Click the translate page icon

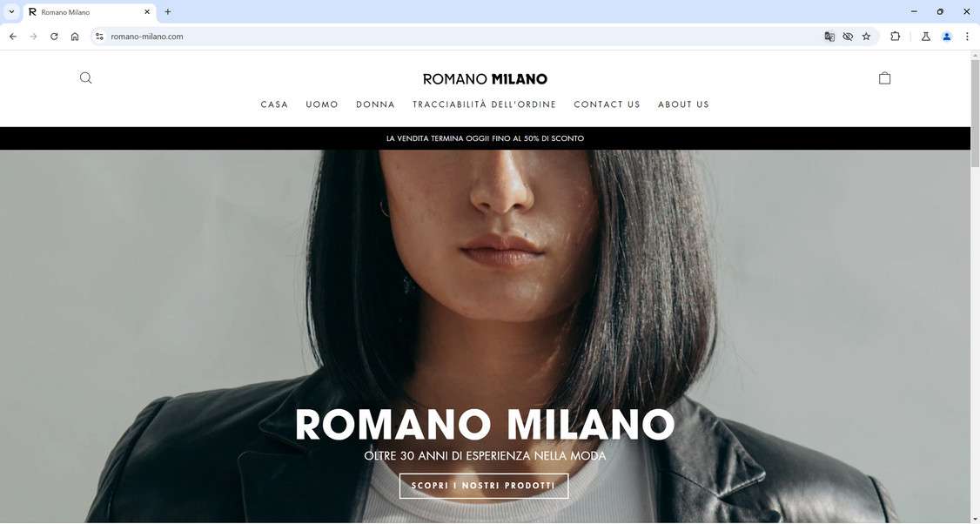click(x=829, y=37)
